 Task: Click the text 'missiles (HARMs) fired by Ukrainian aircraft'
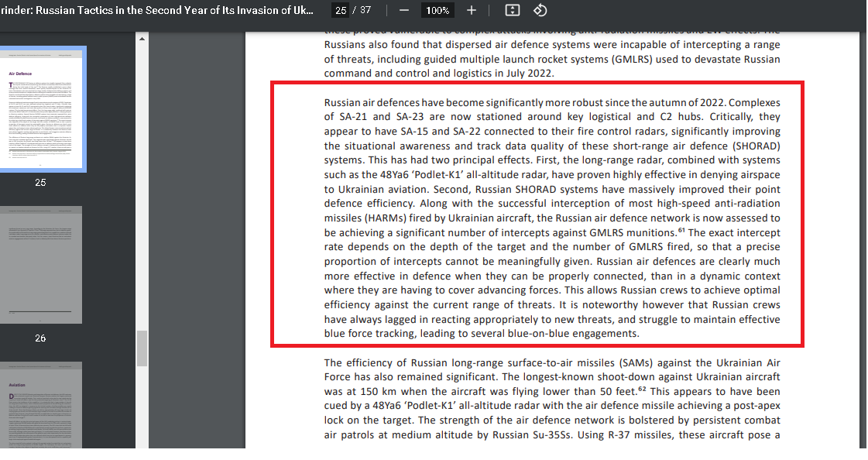click(x=429, y=218)
